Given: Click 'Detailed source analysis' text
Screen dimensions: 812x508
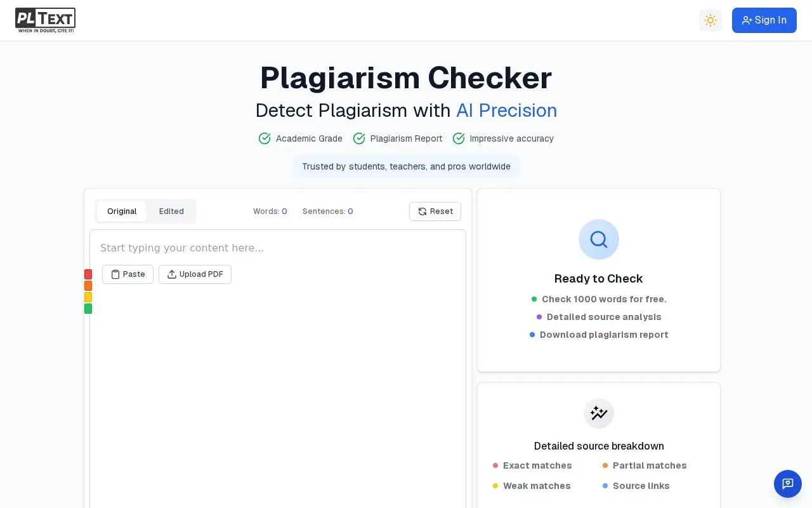Looking at the screenshot, I should [x=604, y=317].
